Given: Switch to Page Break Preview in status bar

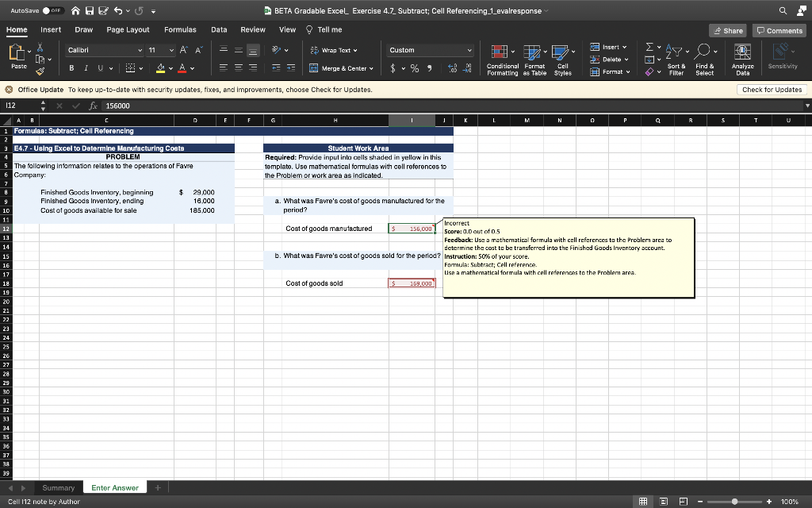Looking at the screenshot, I should (x=684, y=502).
